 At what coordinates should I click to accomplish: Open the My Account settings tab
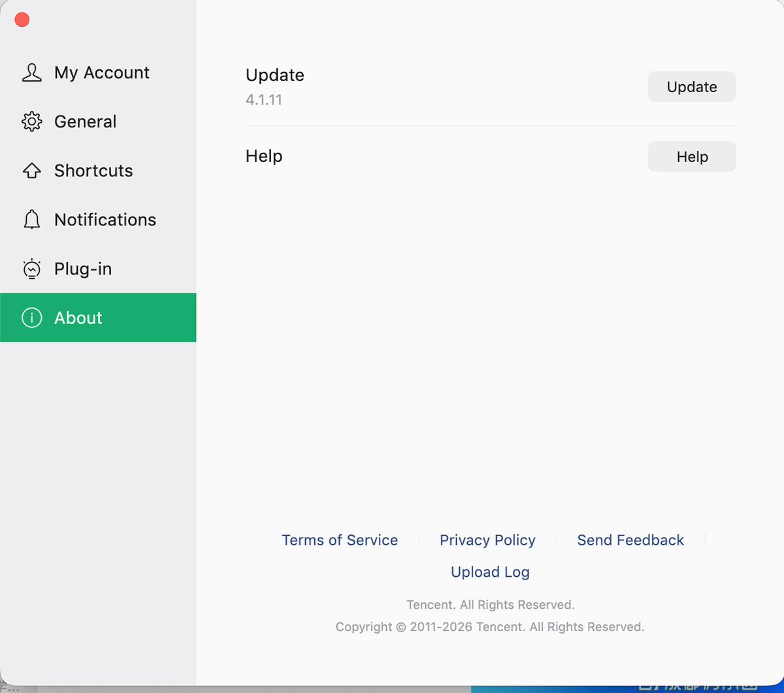point(98,73)
